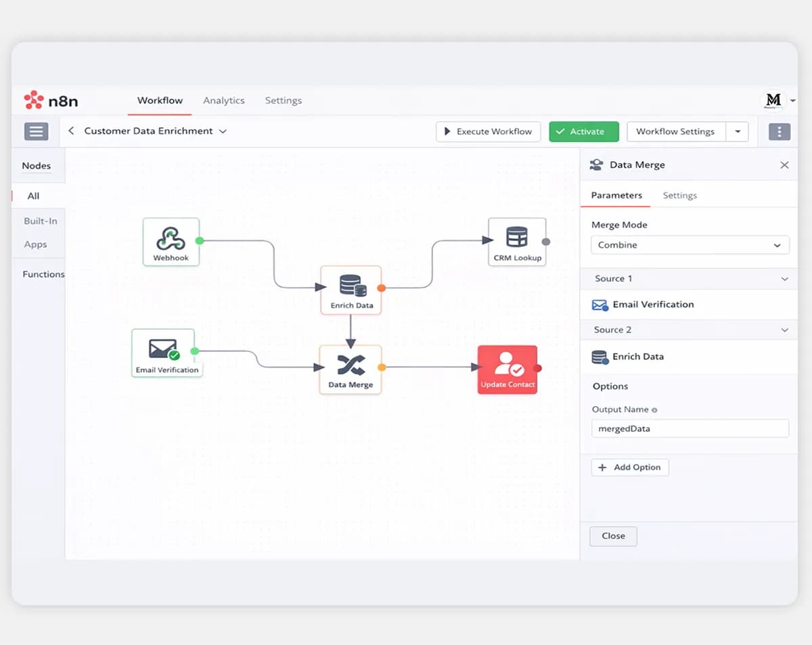Open the hamburger menu button
The image size is (812, 645).
coord(37,131)
